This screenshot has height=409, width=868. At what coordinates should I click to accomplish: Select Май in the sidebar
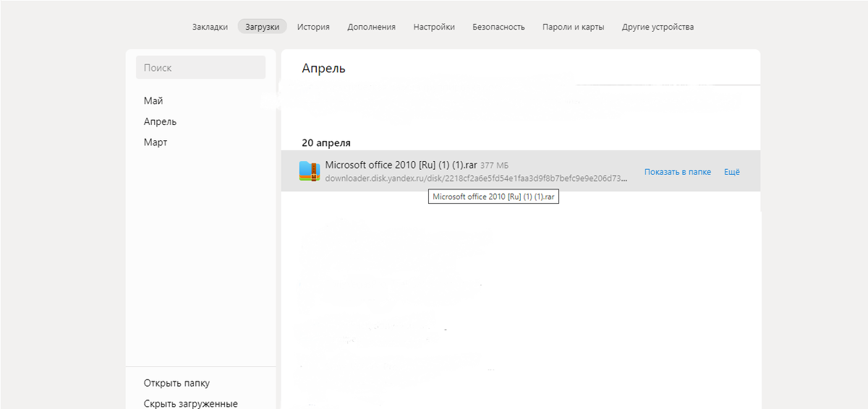153,100
